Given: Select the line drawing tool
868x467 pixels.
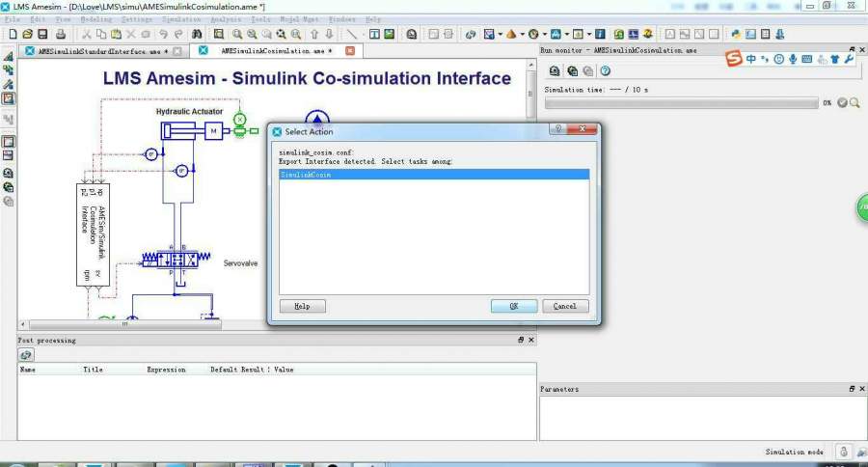Looking at the screenshot, I should (x=351, y=35).
